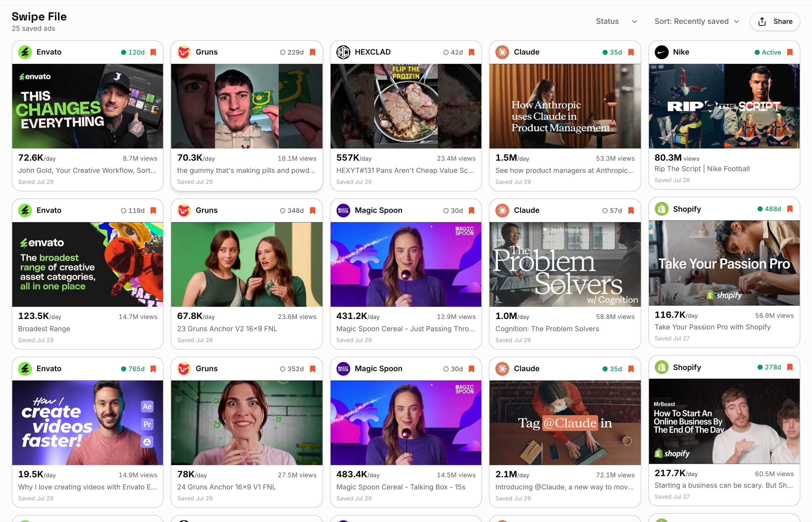Click '80.3M views' on the Nike card
The width and height of the screenshot is (812, 522).
coord(677,158)
